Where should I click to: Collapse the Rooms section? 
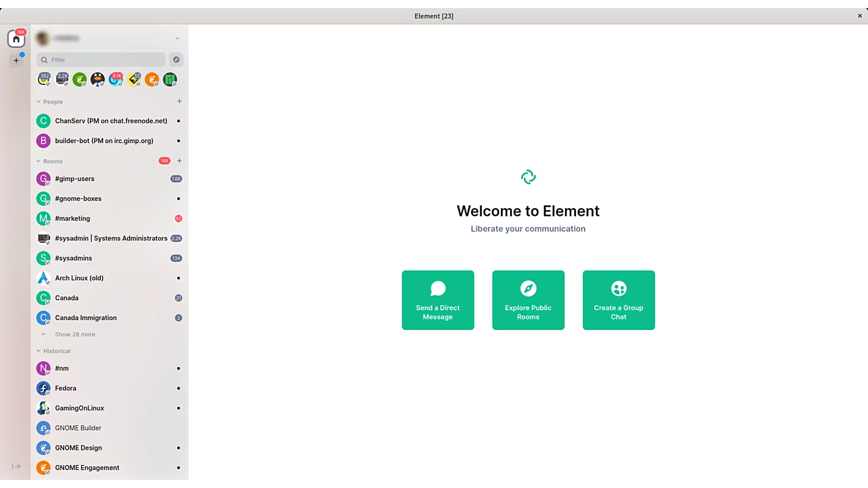click(39, 162)
